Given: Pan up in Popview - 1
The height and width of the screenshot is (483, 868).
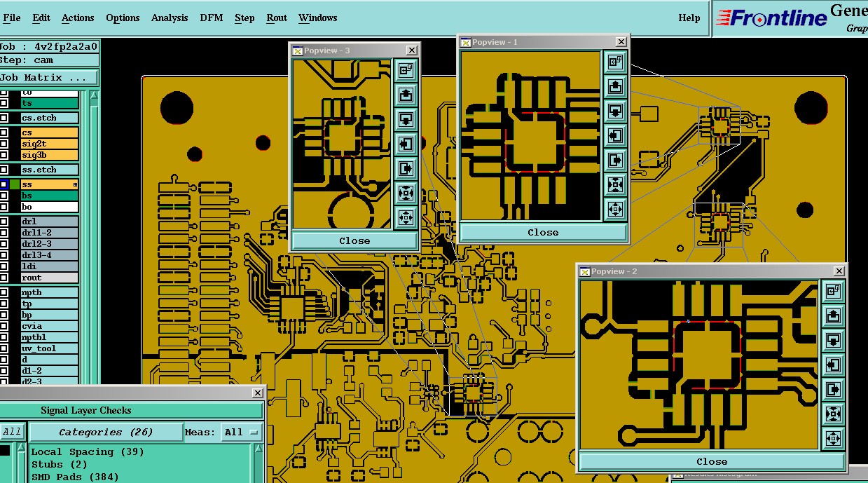Looking at the screenshot, I should [615, 86].
